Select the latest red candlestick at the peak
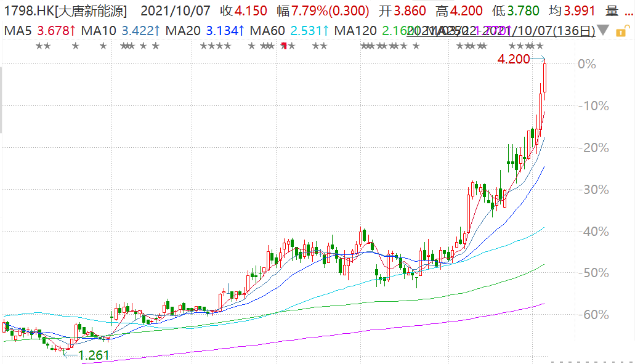Screen dimensions: 635x364 pos(545,79)
